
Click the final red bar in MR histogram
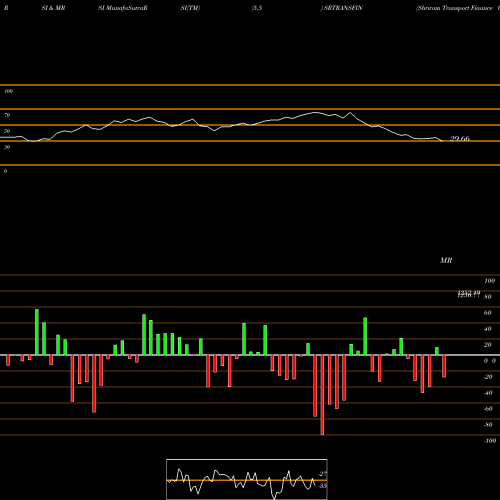[x=444, y=366]
